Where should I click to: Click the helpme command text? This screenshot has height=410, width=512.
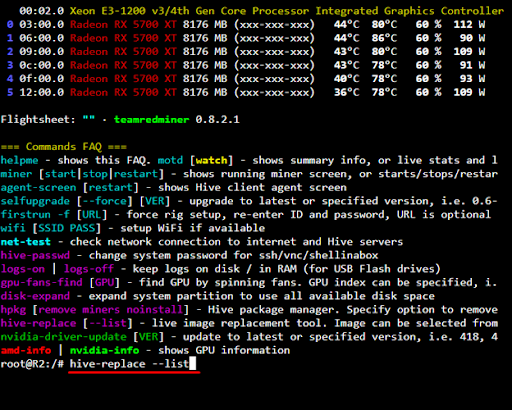pyautogui.click(x=20, y=160)
